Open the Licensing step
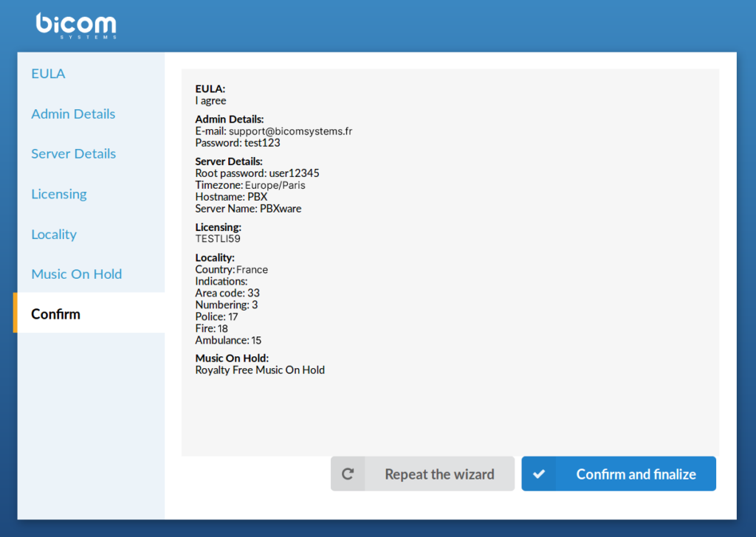 pos(58,193)
